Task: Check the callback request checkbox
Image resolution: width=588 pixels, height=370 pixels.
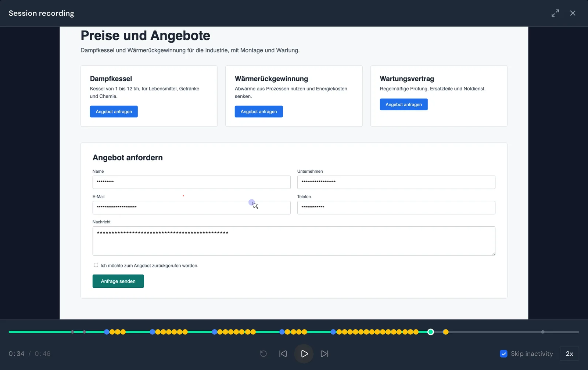Action: coord(96,265)
